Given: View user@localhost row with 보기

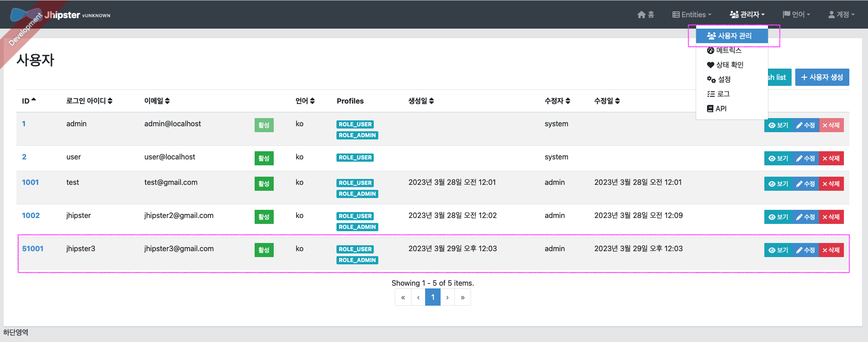Looking at the screenshot, I should (x=778, y=158).
